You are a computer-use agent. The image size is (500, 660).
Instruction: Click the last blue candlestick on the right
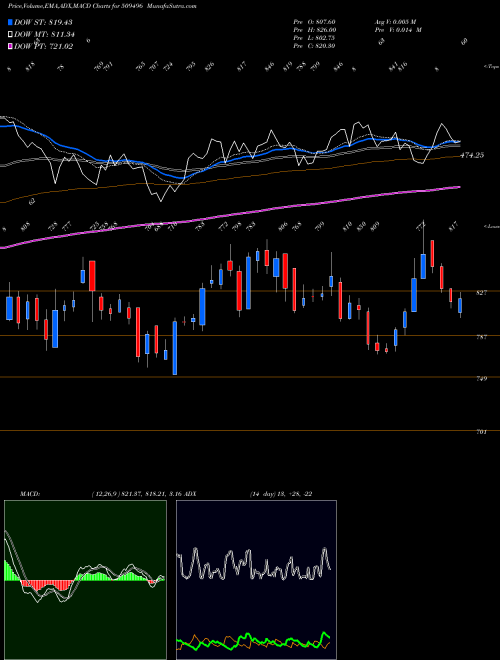coord(460,306)
